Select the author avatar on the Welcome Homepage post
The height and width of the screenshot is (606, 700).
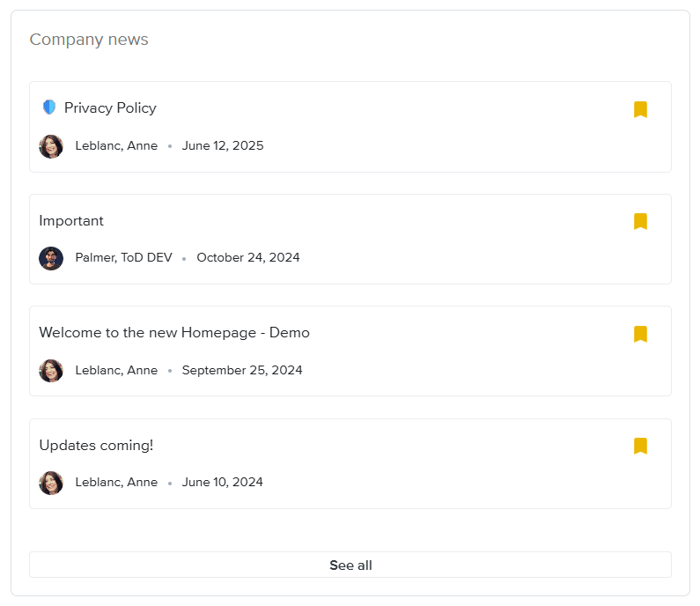[51, 371]
